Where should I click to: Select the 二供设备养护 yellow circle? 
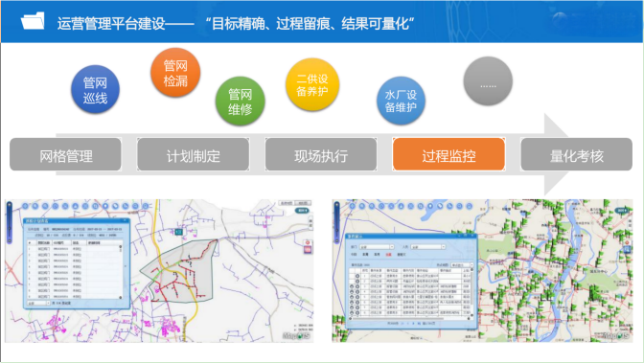tap(312, 84)
